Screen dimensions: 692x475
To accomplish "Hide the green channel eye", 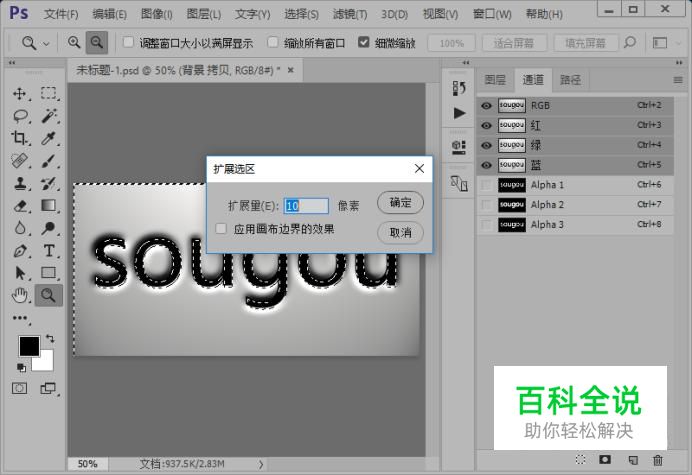I will (486, 145).
